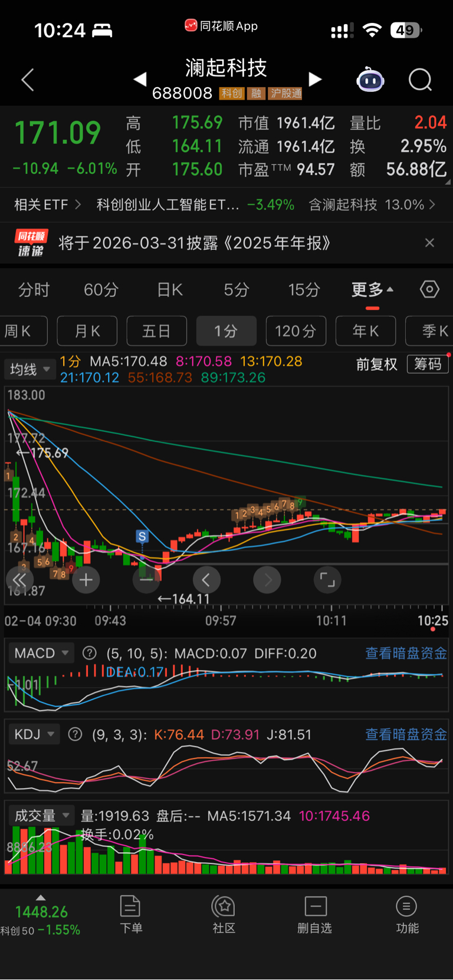Switch to 分时 tab

point(34,289)
